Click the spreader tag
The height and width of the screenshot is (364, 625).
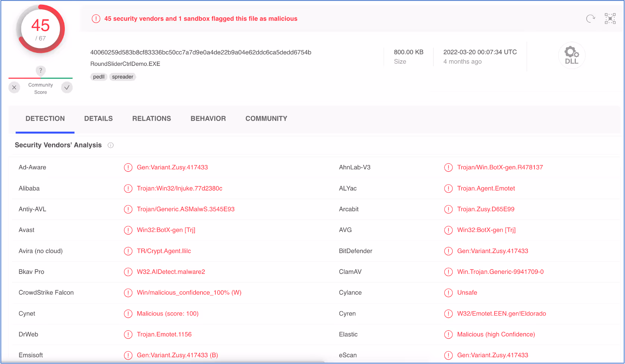(x=123, y=77)
